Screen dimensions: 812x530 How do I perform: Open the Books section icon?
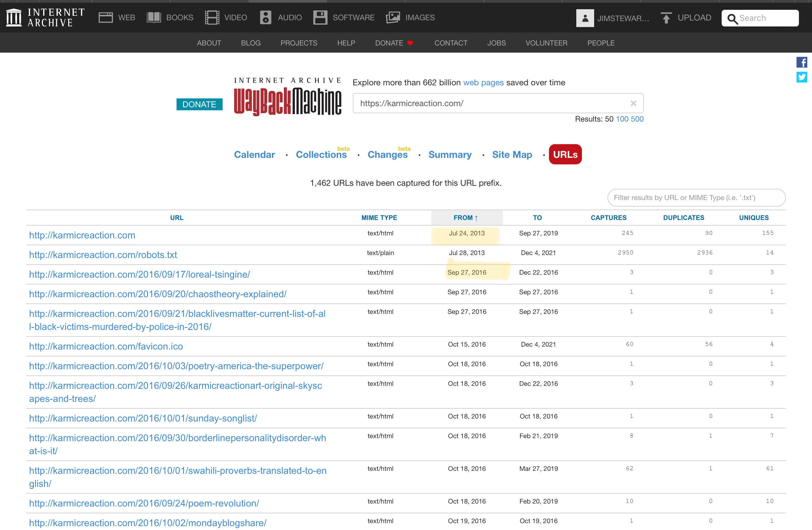tap(154, 18)
